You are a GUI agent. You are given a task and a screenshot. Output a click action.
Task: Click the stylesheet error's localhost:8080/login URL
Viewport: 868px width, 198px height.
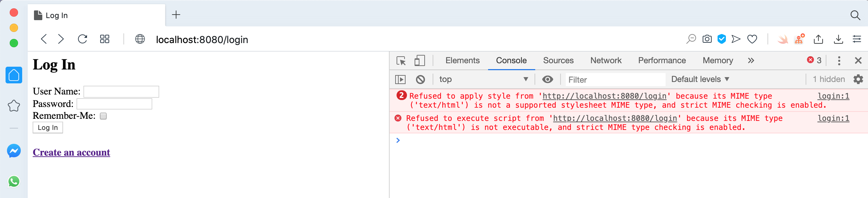604,96
